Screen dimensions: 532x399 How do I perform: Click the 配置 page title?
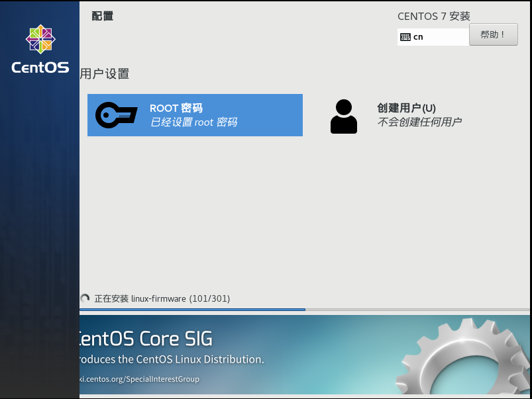coord(103,16)
